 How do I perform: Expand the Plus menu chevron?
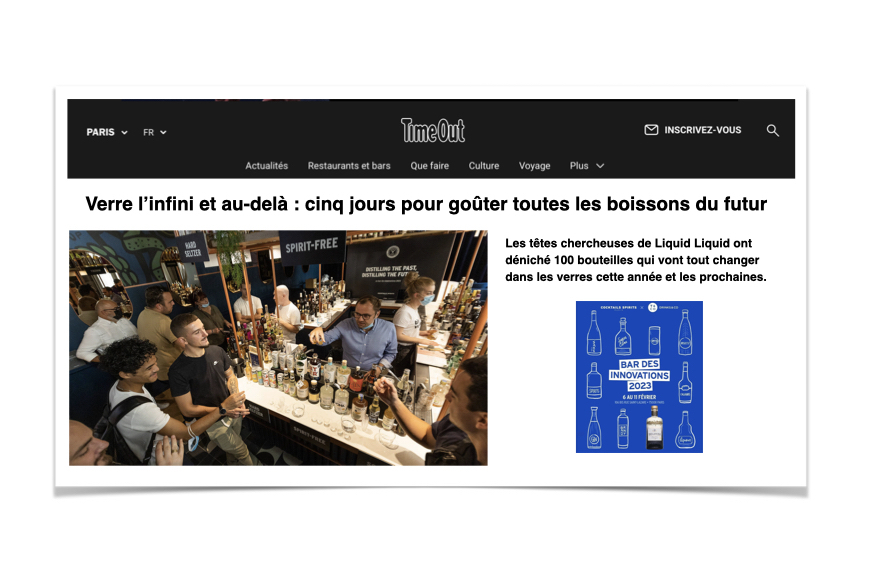click(600, 166)
